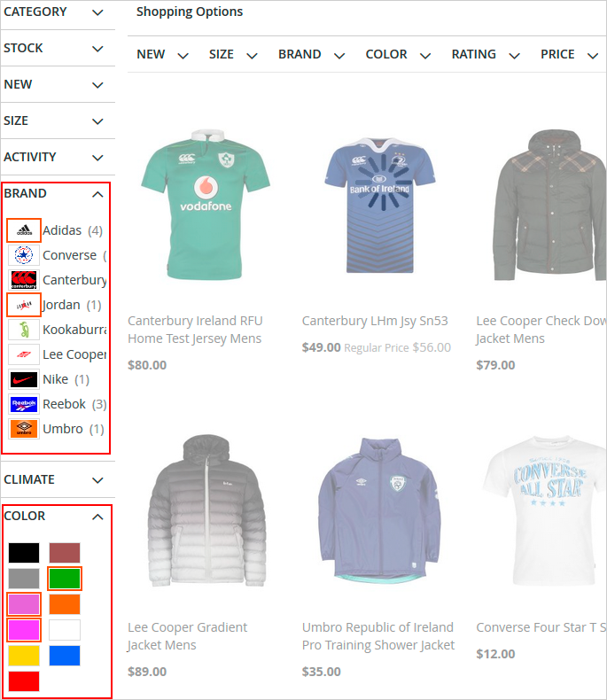Viewport: 607px width, 700px height.
Task: Open the COLOR dropdown in Shopping Options bar
Action: 398,54
